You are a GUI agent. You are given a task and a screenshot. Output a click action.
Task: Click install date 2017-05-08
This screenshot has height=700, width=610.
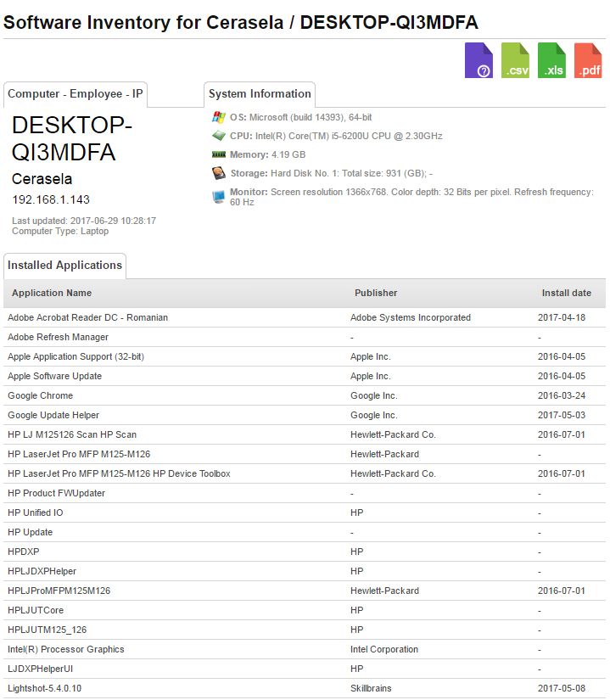[562, 688]
